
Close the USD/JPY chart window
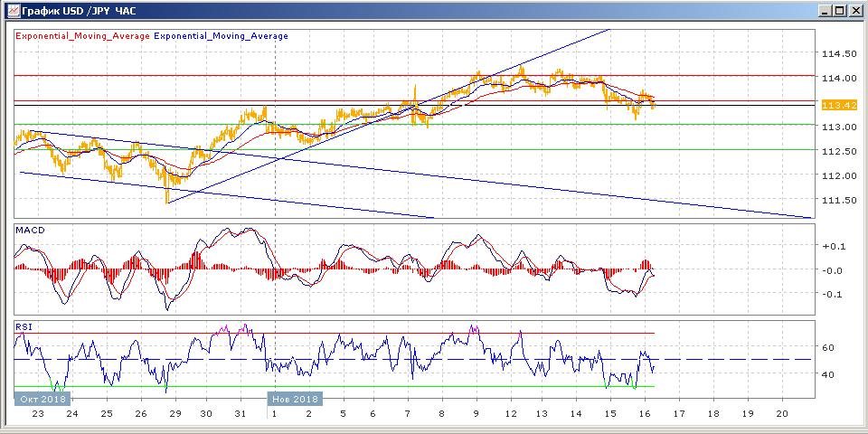coord(854,11)
